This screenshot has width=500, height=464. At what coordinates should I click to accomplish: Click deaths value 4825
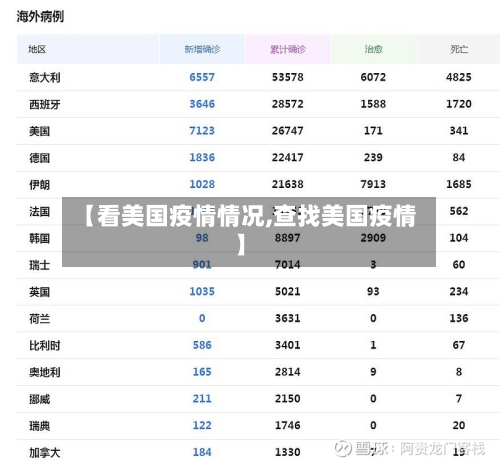459,77
